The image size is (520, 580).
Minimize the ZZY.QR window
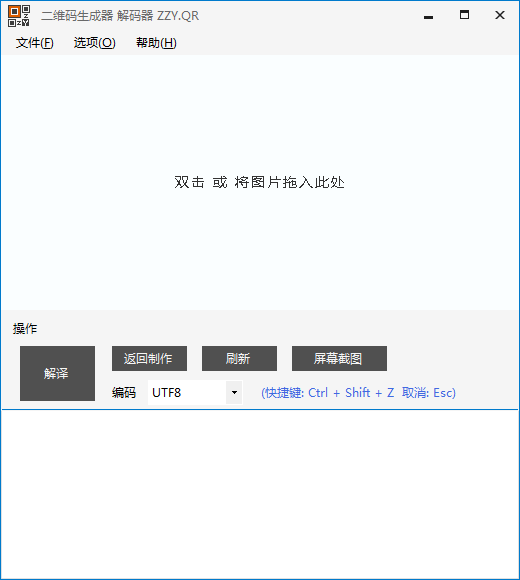(428, 16)
